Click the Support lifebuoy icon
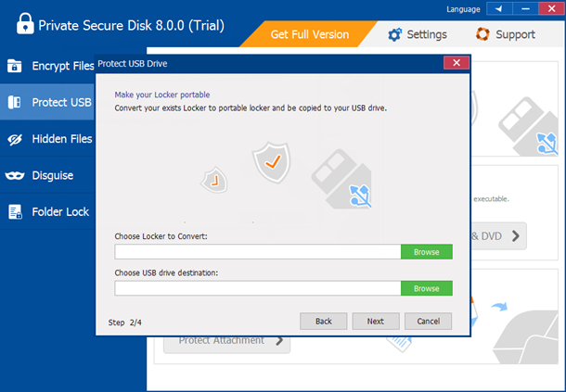Viewport: 566px width, 392px height. tap(482, 34)
